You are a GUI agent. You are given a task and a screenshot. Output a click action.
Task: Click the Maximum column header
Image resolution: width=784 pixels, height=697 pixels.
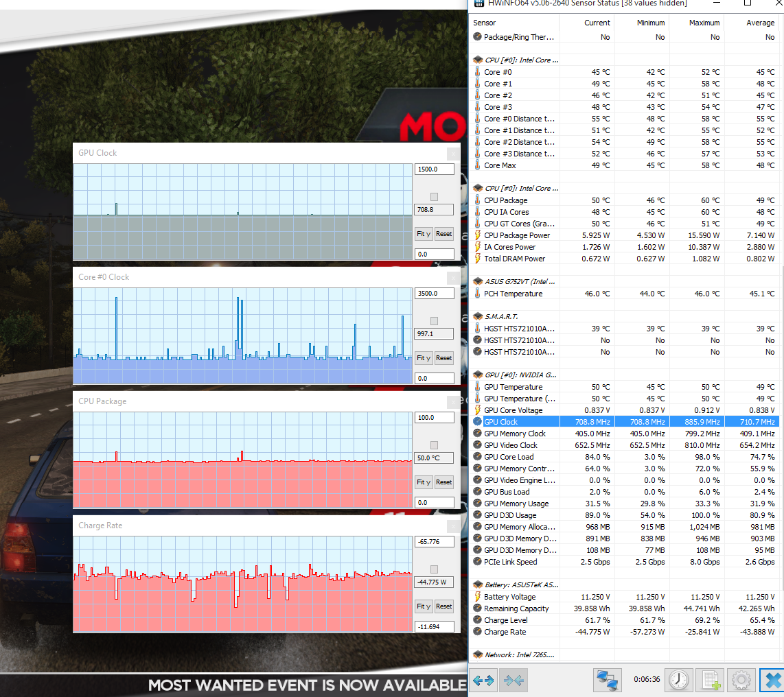tap(697, 23)
